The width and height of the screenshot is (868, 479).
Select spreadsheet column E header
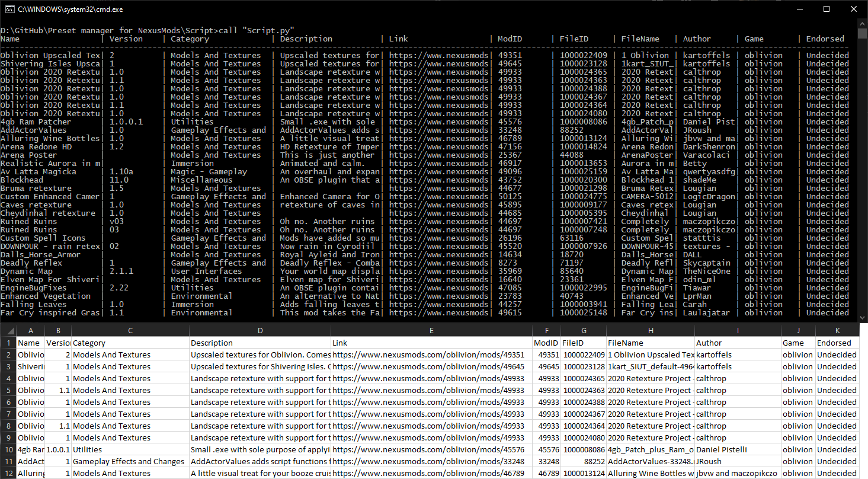[x=431, y=330]
